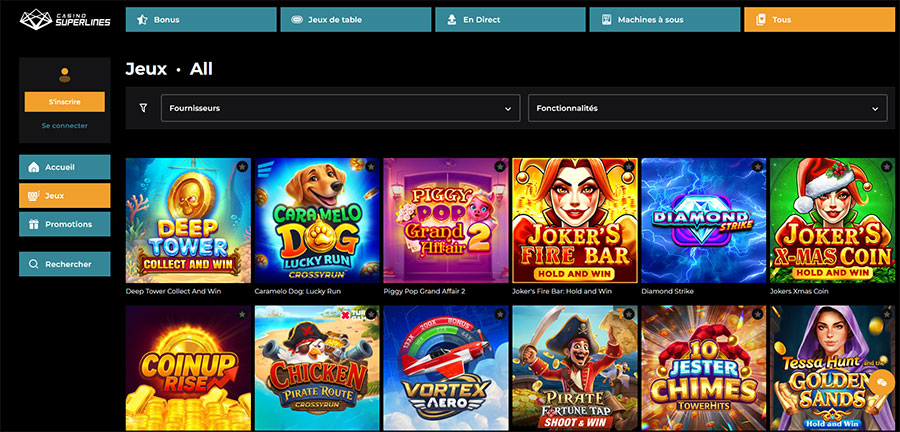Launch the Vortex Aero thumbnail
The image size is (900, 432).
coord(446,368)
